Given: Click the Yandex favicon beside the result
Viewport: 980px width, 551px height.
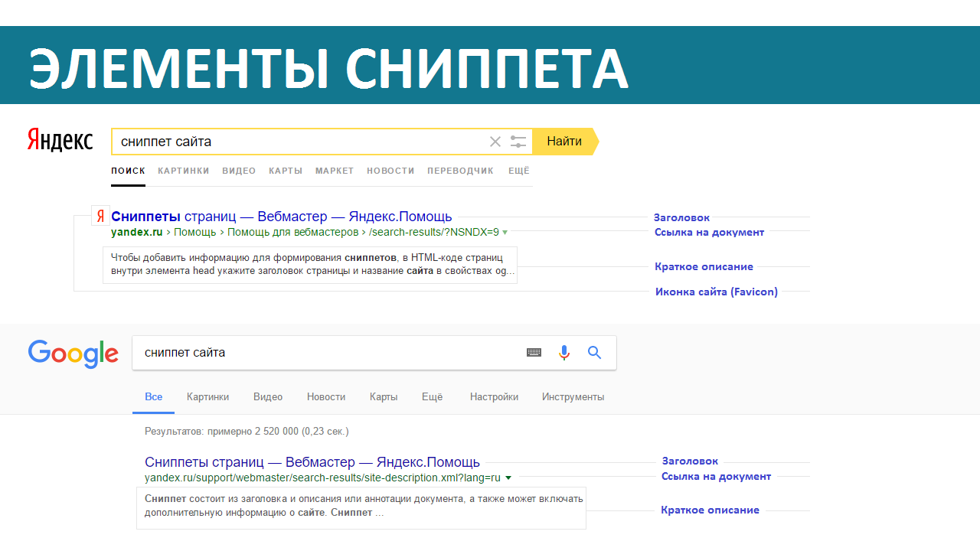Looking at the screenshot, I should (x=100, y=217).
